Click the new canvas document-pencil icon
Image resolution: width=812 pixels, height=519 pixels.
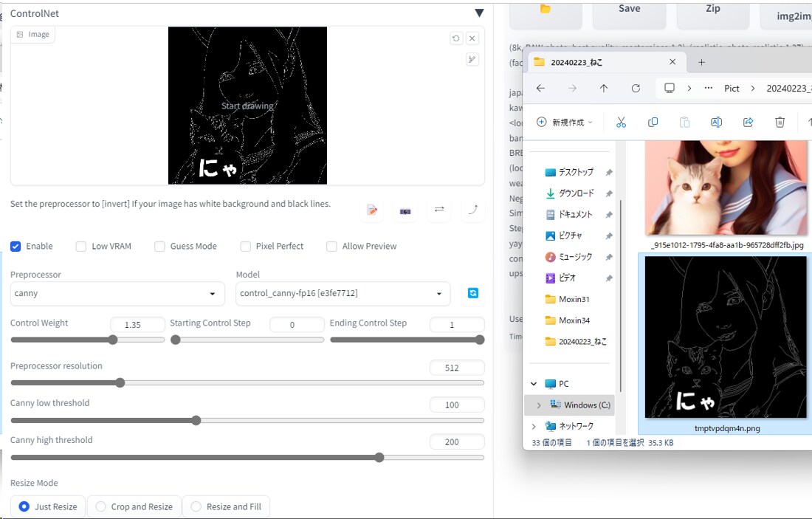tap(372, 210)
